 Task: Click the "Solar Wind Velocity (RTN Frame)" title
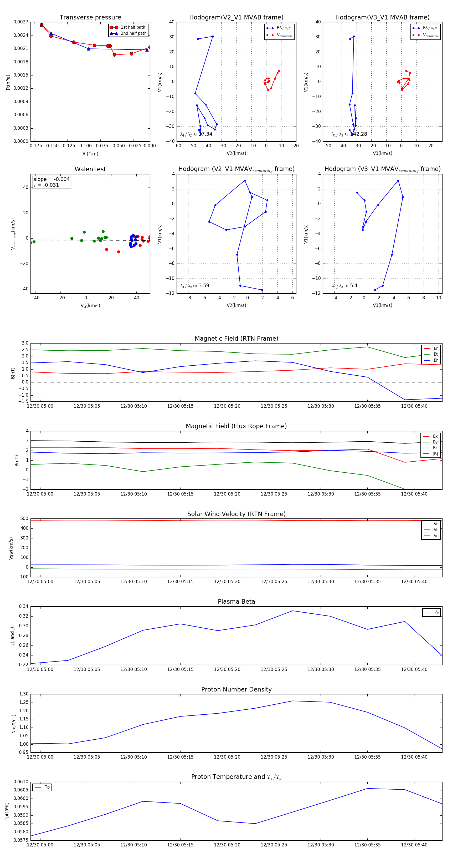pyautogui.click(x=236, y=514)
